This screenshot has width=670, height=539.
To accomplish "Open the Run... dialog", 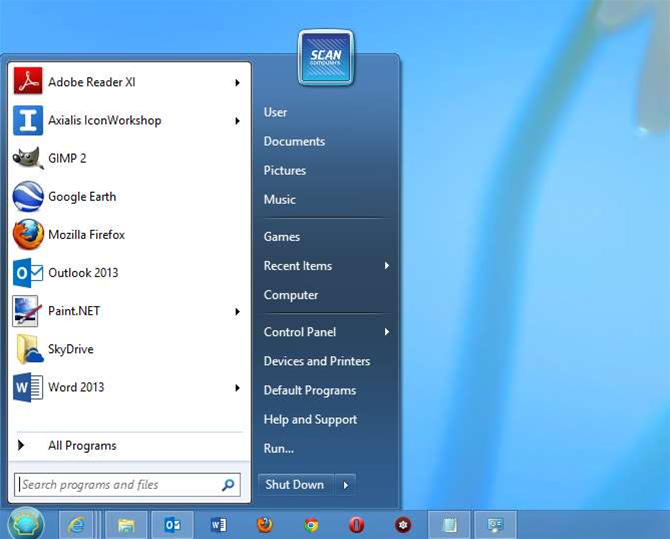I will (x=279, y=448).
